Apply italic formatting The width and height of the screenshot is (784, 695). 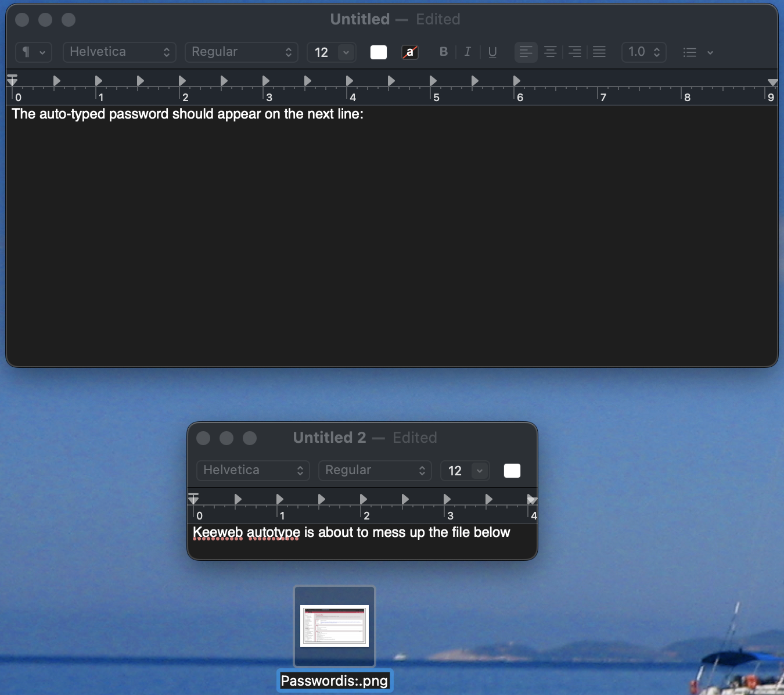coord(468,52)
